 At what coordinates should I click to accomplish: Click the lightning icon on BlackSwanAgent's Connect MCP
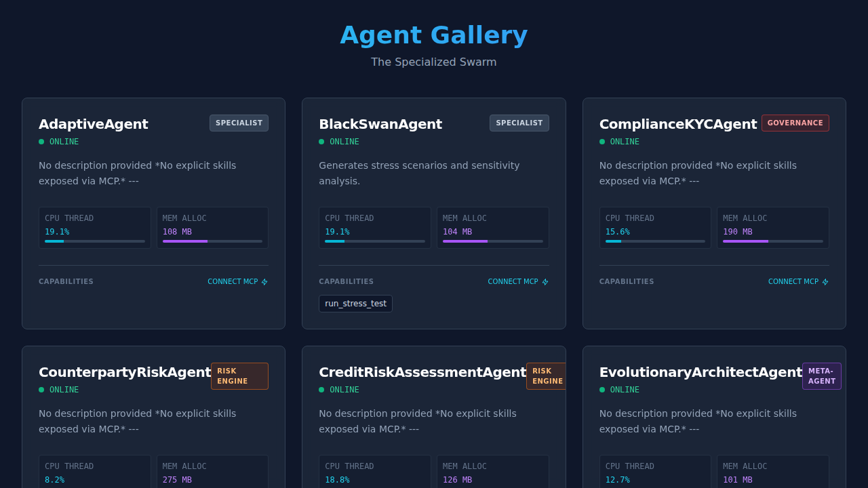click(545, 282)
